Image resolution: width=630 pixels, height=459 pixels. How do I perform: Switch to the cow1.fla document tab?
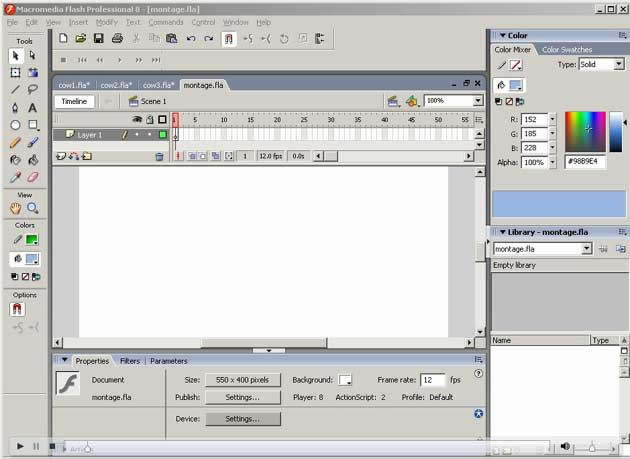[x=74, y=85]
